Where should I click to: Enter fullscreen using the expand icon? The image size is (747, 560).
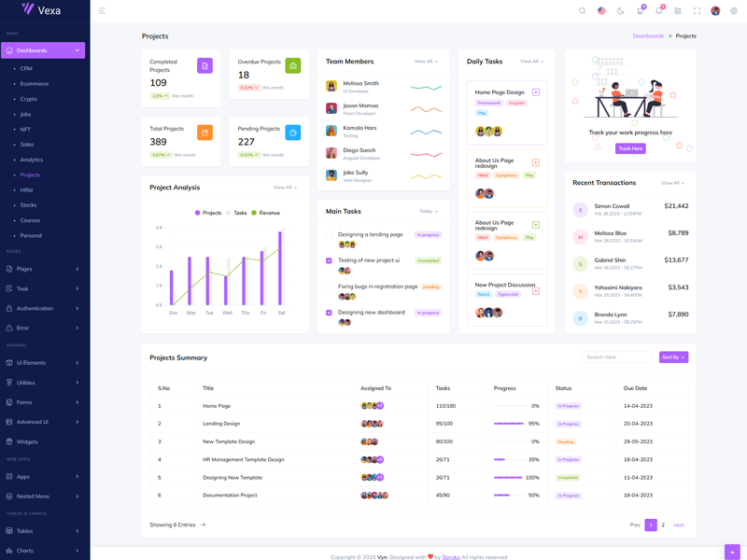[x=697, y=11]
